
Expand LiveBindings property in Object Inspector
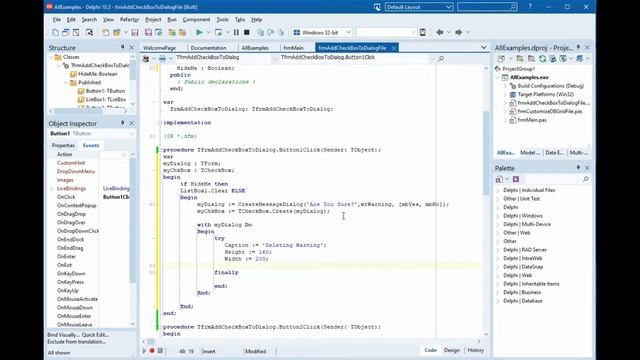point(52,189)
